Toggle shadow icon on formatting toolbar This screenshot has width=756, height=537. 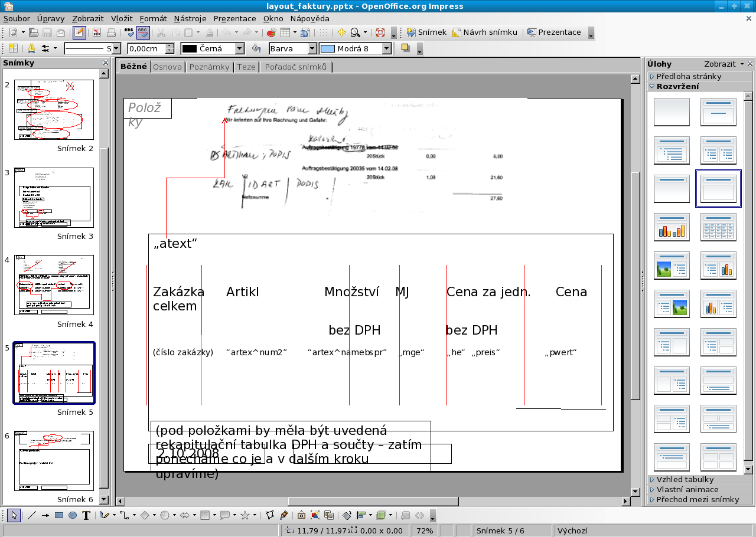(405, 48)
